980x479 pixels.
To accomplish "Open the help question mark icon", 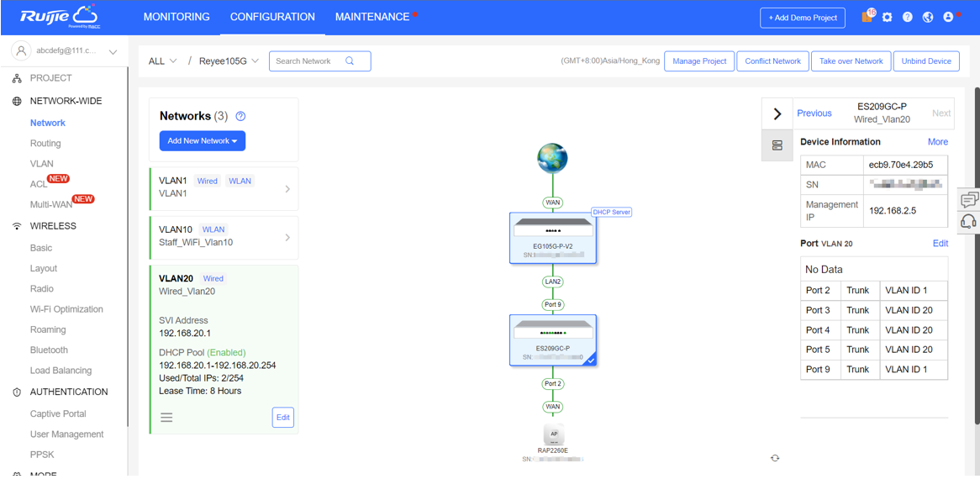I will [908, 18].
